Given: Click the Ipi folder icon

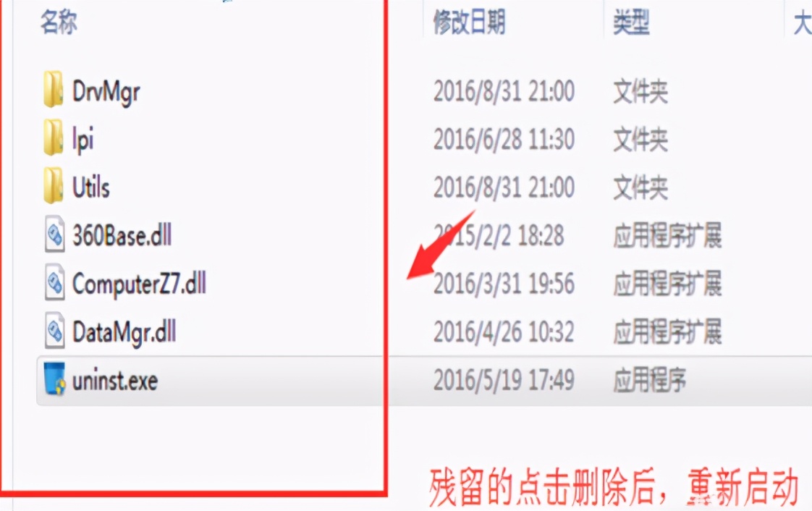Looking at the screenshot, I should tap(54, 138).
